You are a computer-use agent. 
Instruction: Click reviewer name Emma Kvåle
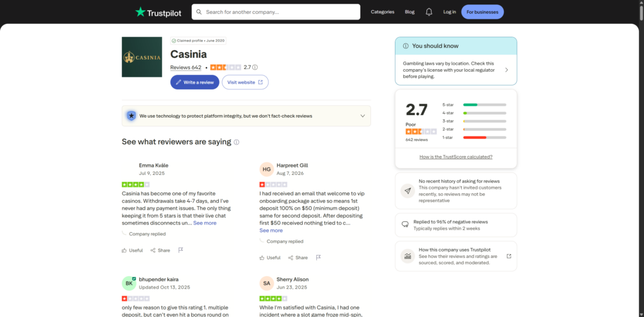tap(153, 165)
